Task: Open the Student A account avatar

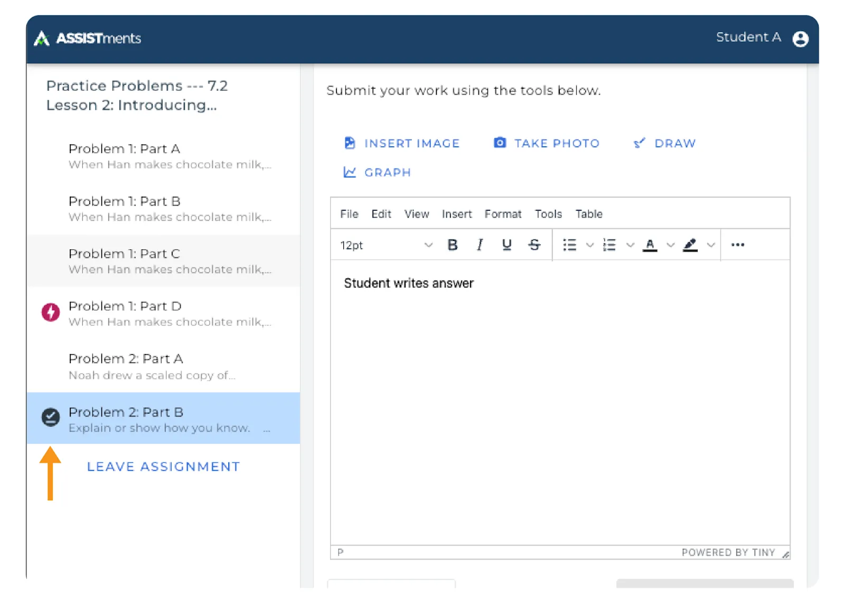Action: click(x=801, y=39)
